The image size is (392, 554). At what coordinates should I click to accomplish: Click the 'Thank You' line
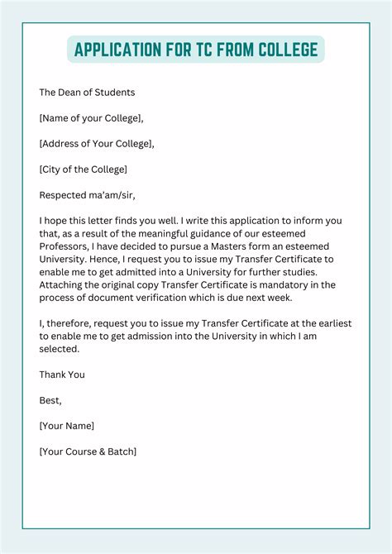coord(62,375)
